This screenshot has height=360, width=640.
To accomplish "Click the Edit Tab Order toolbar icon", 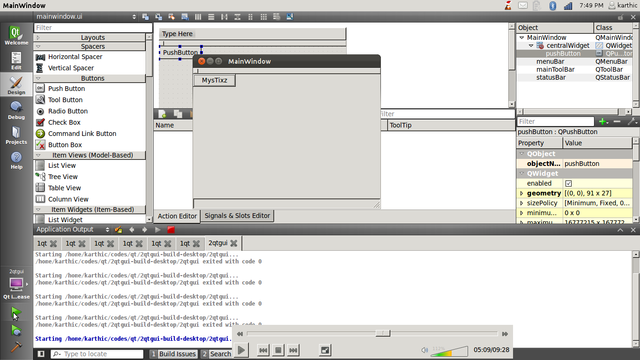I will click(184, 17).
